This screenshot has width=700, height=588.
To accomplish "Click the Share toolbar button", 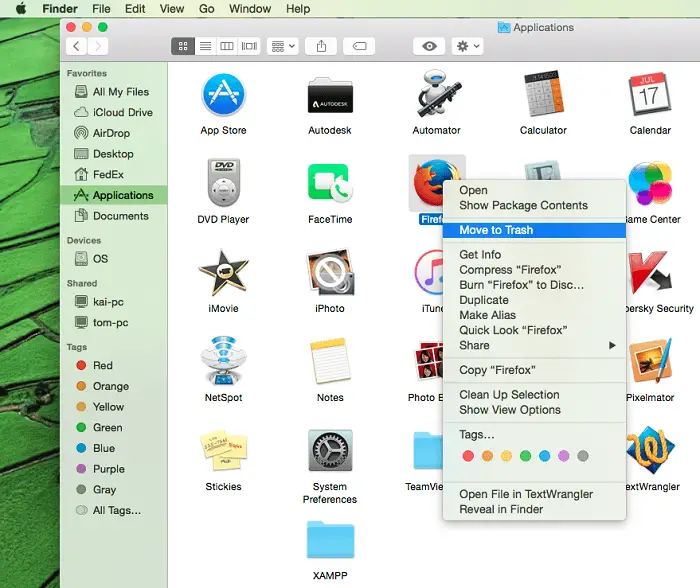I will pos(321,46).
